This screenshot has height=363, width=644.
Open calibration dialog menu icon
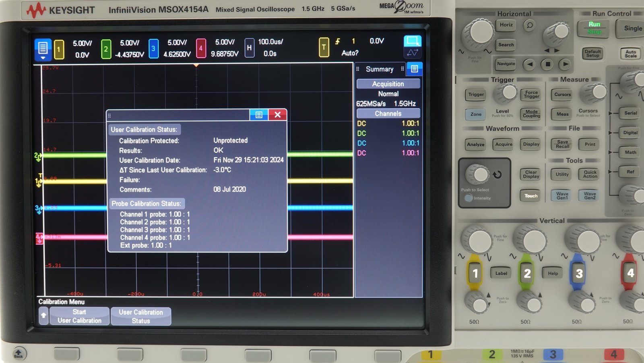259,115
